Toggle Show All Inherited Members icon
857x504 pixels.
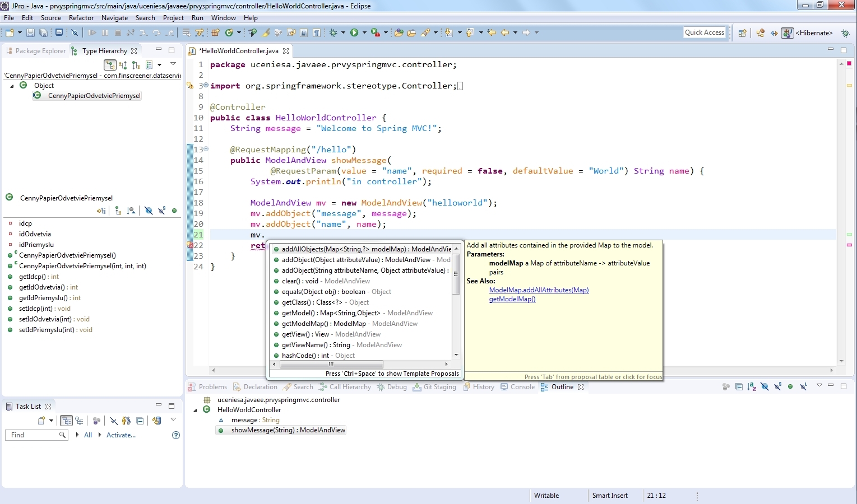pos(118,211)
